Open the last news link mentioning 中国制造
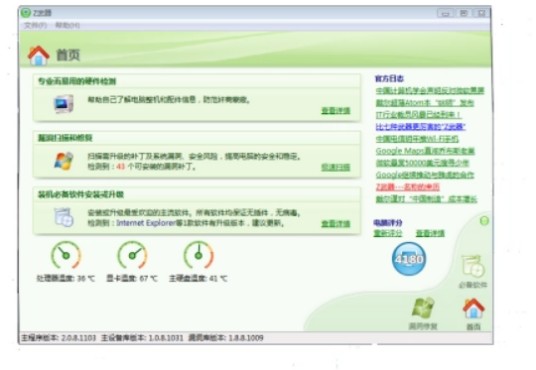536x370 pixels. 426,199
